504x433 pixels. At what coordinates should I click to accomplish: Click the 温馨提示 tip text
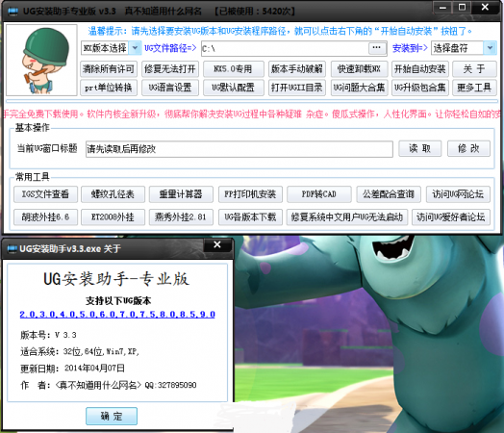(x=280, y=31)
